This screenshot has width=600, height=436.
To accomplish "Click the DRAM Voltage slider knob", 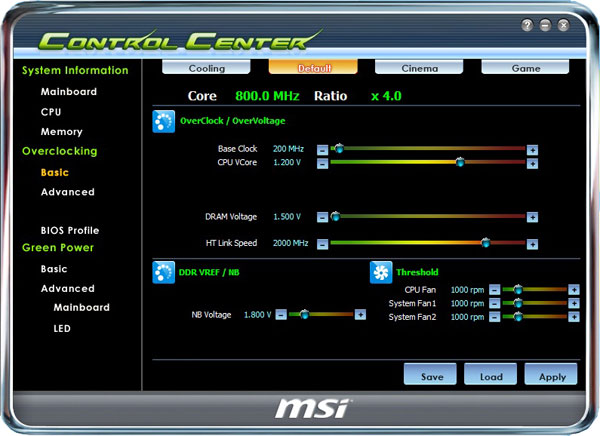I will point(336,216).
